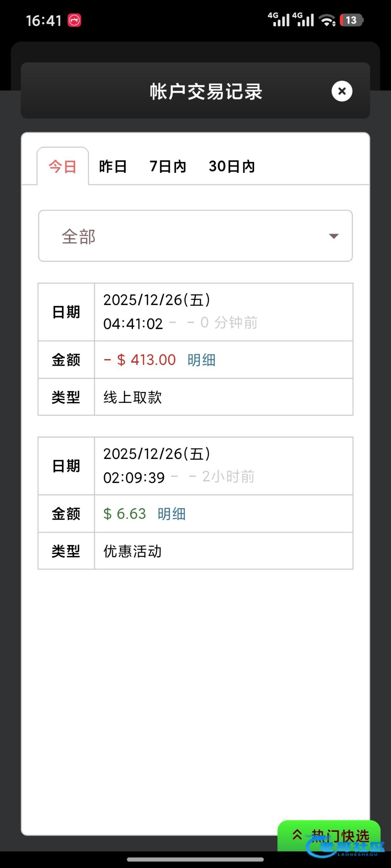
Task: Show records from 7日内 tab
Action: 168,167
